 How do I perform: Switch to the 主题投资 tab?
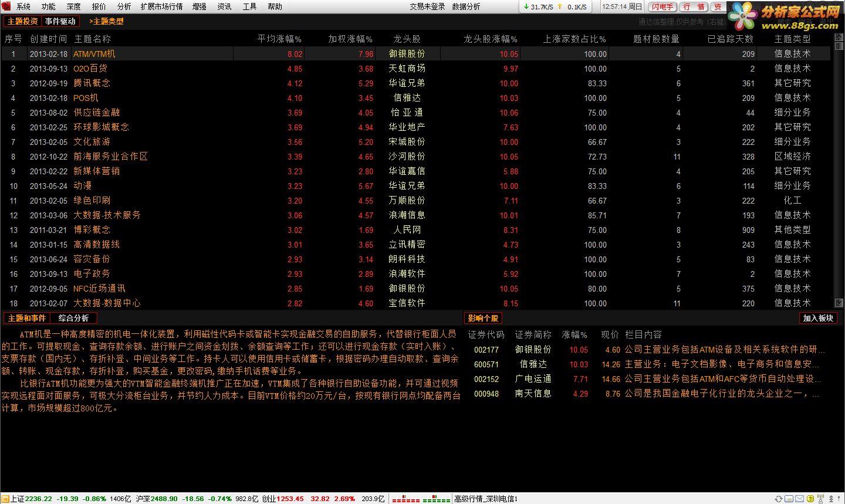(22, 21)
